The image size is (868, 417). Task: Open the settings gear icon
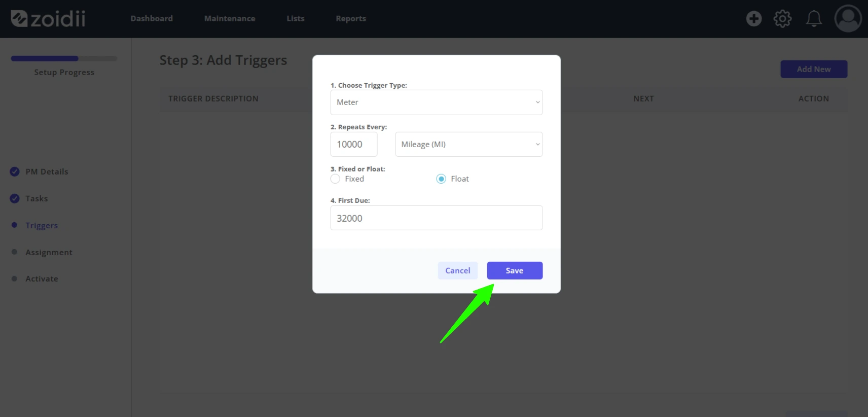pyautogui.click(x=782, y=19)
